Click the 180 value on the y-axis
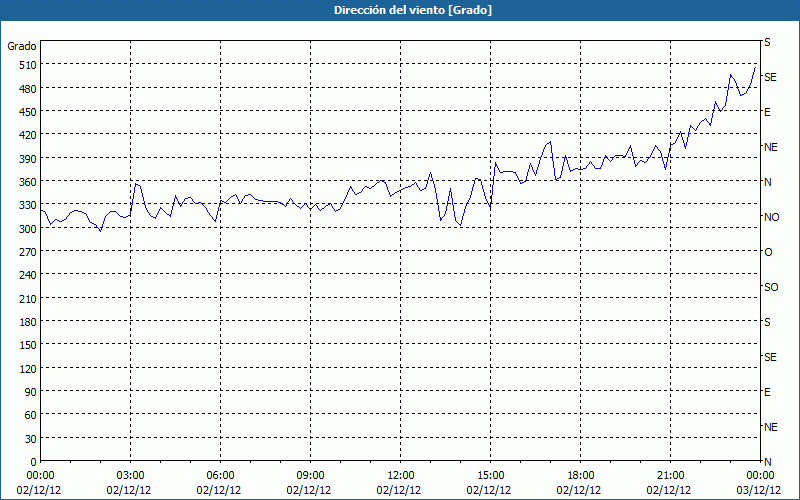This screenshot has height=500, width=800. click(x=28, y=322)
